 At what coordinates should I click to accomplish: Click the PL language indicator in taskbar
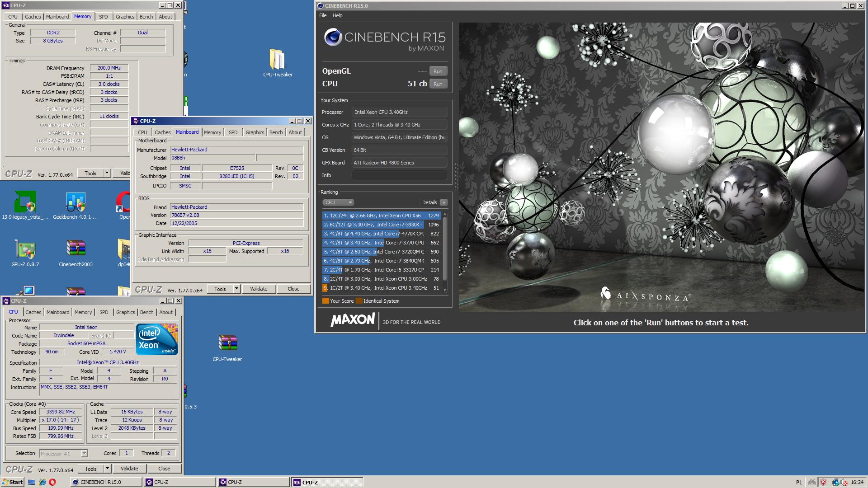[799, 482]
